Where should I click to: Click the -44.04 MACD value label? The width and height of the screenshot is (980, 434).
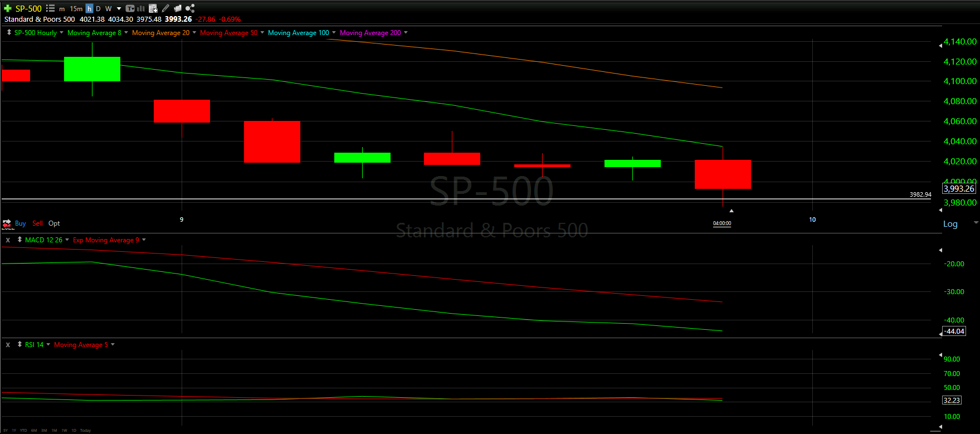(954, 331)
